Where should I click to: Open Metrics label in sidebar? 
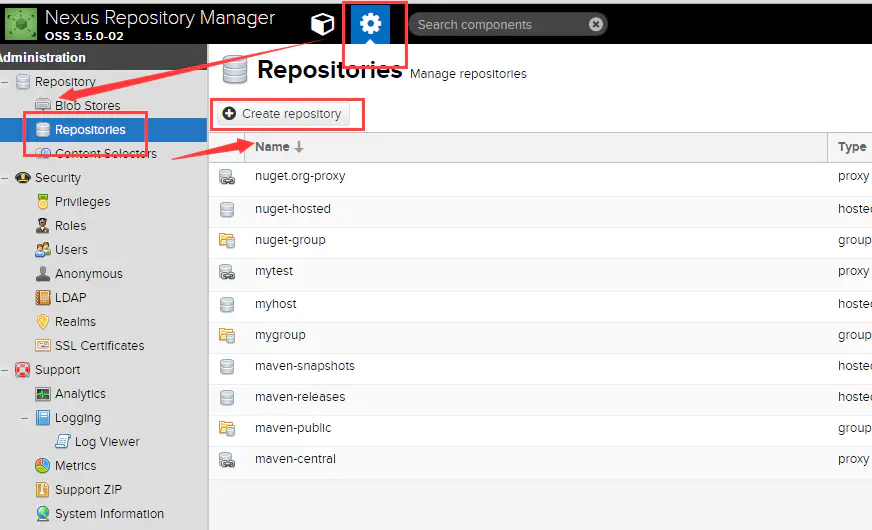76,465
